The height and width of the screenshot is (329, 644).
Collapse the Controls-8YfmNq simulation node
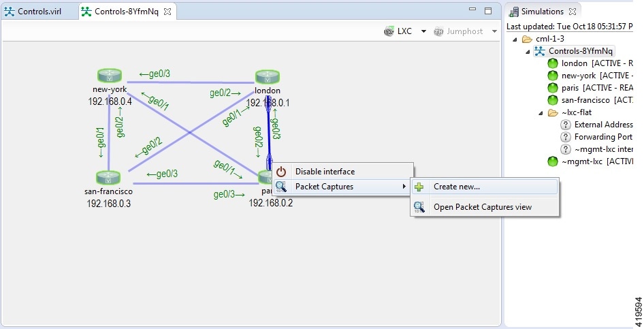coord(528,51)
